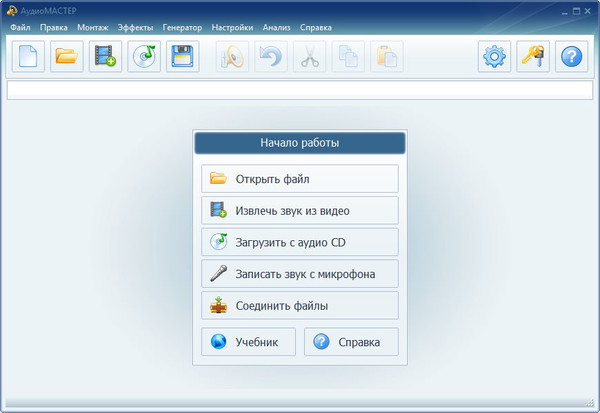Click the Cut scissors toolbar icon

[310, 57]
